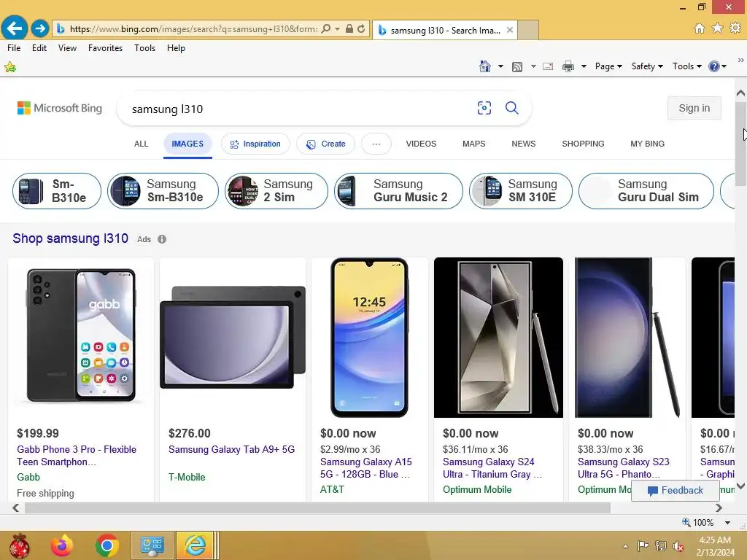Click the Action Center flag tray icon
The image size is (747, 560).
pyautogui.click(x=643, y=545)
